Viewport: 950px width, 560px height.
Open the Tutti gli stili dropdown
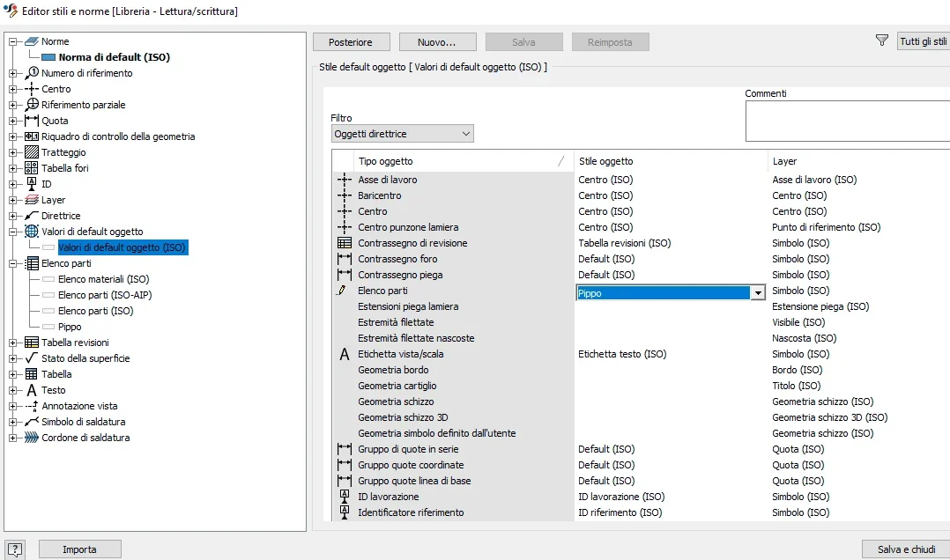tap(924, 41)
